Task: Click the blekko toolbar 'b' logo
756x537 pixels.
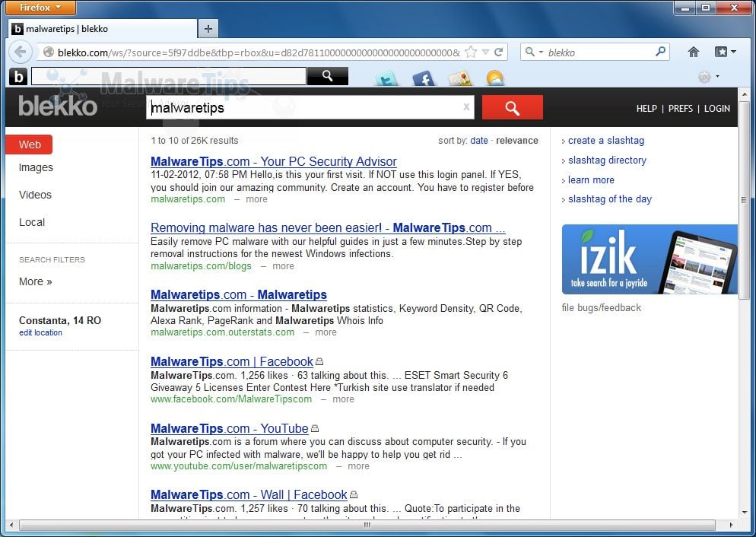Action: (18, 76)
